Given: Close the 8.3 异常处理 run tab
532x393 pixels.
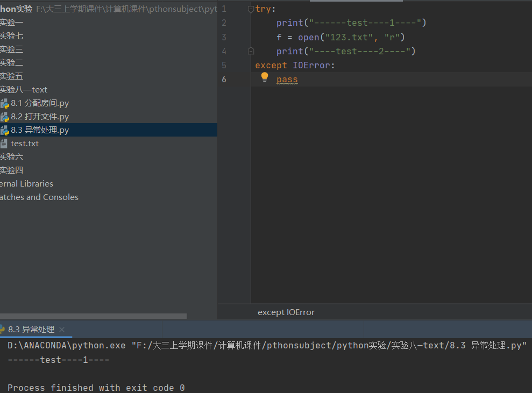Looking at the screenshot, I should (x=62, y=329).
